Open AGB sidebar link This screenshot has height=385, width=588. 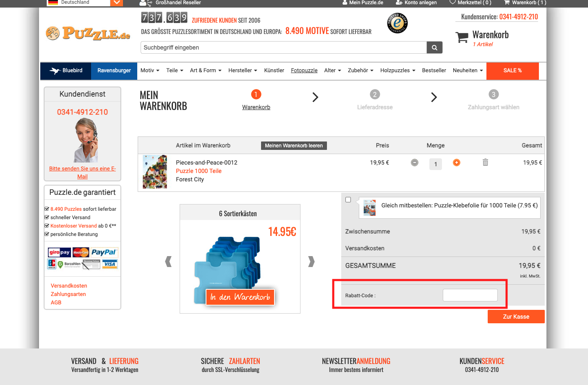coord(56,303)
